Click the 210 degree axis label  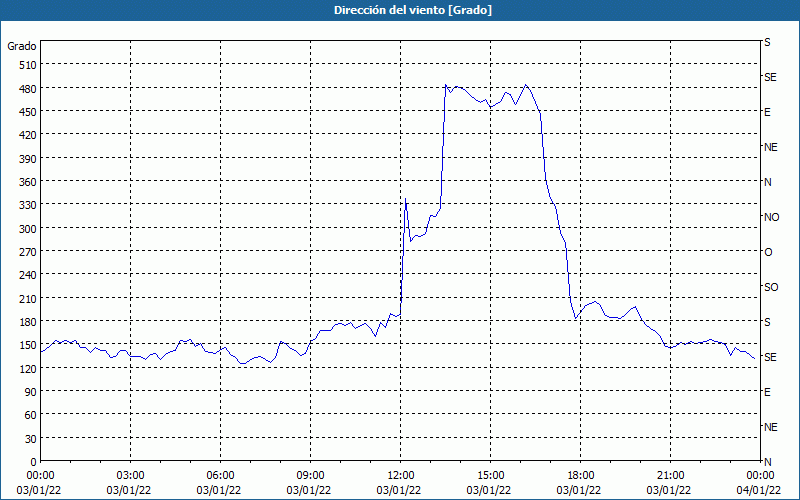point(28,298)
